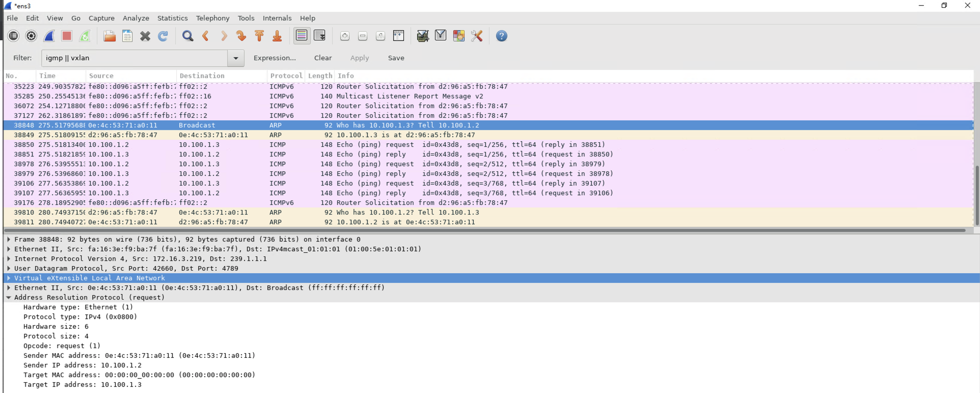
Task: Open the capture interfaces list icon
Action: pyautogui.click(x=14, y=36)
